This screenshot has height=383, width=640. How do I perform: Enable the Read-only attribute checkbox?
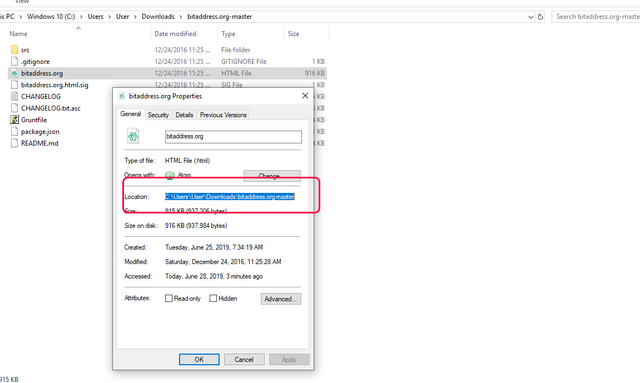pos(169,298)
